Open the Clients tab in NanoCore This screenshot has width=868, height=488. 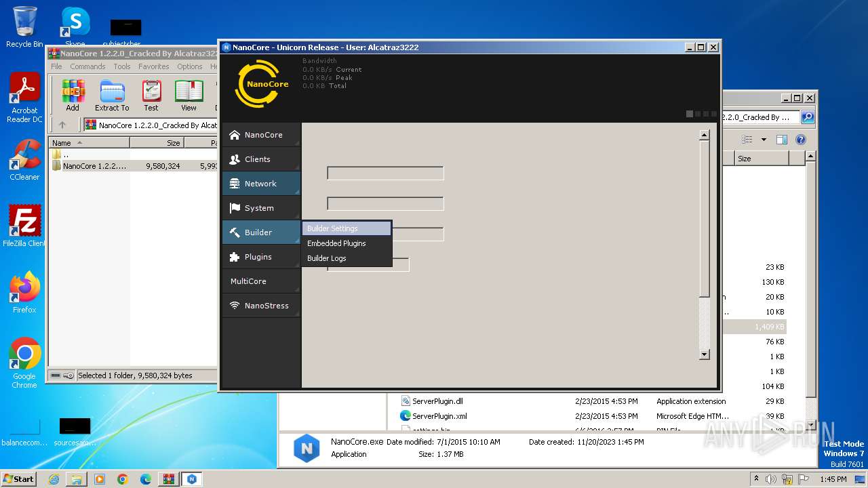(261, 159)
